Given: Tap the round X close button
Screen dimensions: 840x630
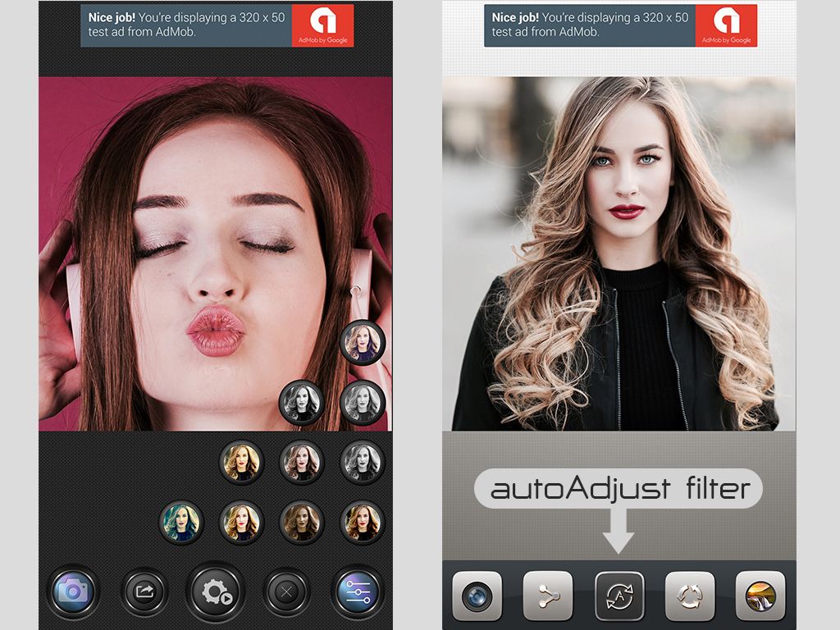Looking at the screenshot, I should [x=286, y=592].
